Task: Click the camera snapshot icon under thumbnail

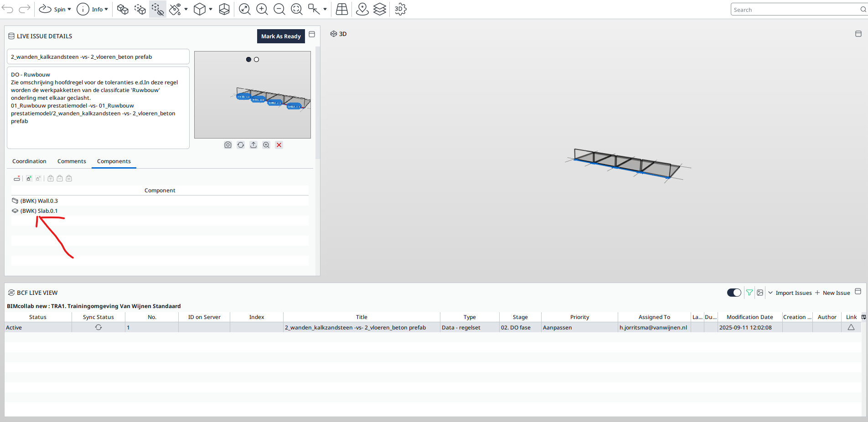Action: pos(228,145)
